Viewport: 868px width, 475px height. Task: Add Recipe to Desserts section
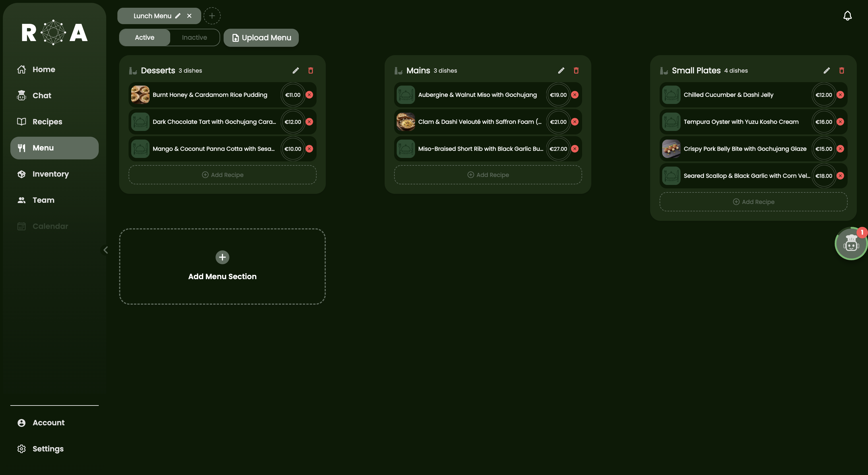[x=222, y=175]
